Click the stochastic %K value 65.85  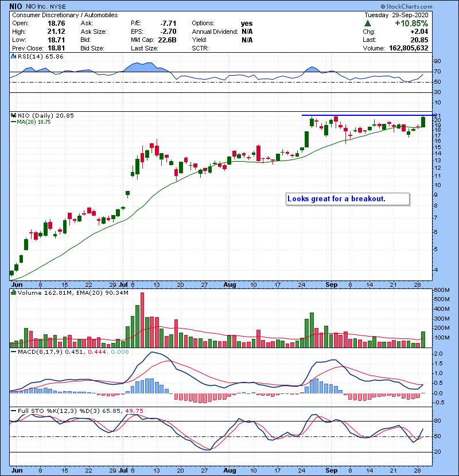click(111, 411)
